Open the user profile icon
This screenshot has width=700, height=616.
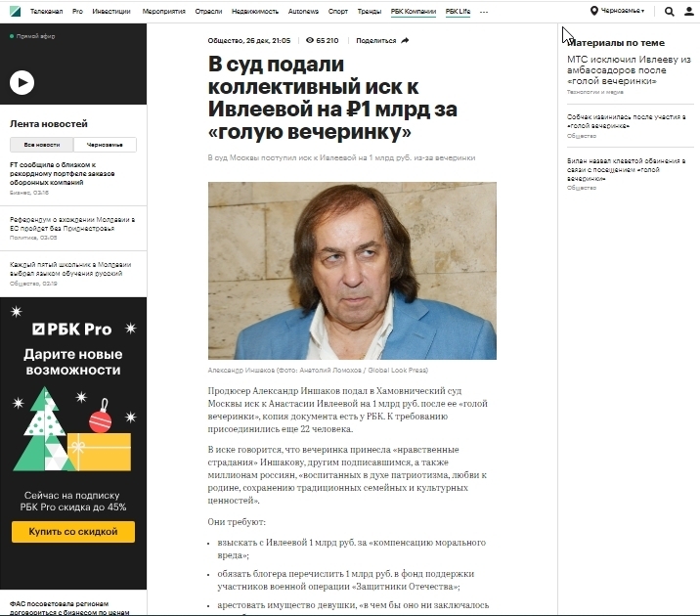click(689, 11)
